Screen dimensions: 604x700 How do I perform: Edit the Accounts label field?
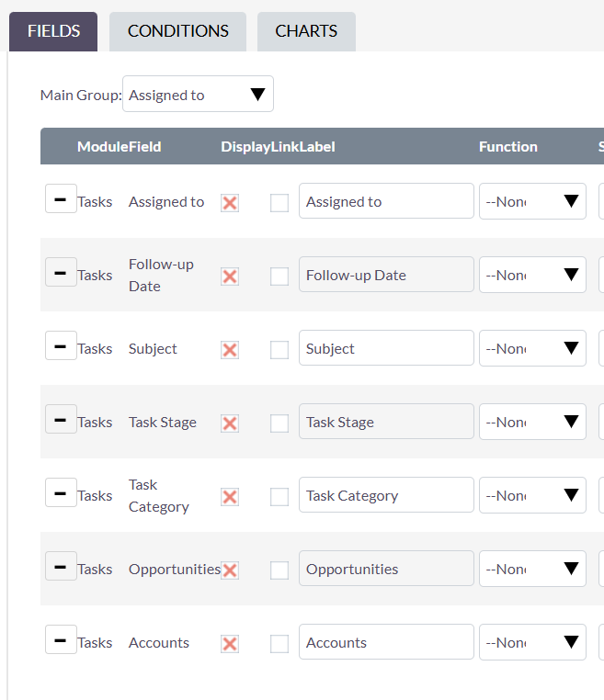(386, 642)
